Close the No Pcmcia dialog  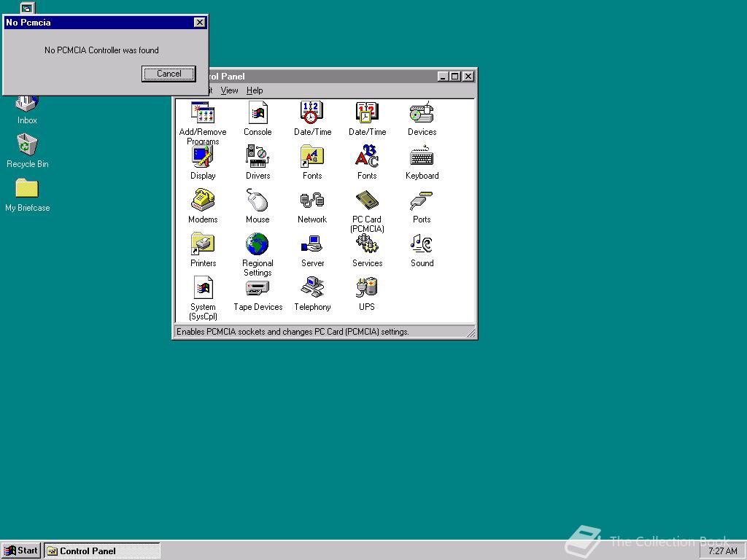[x=200, y=23]
